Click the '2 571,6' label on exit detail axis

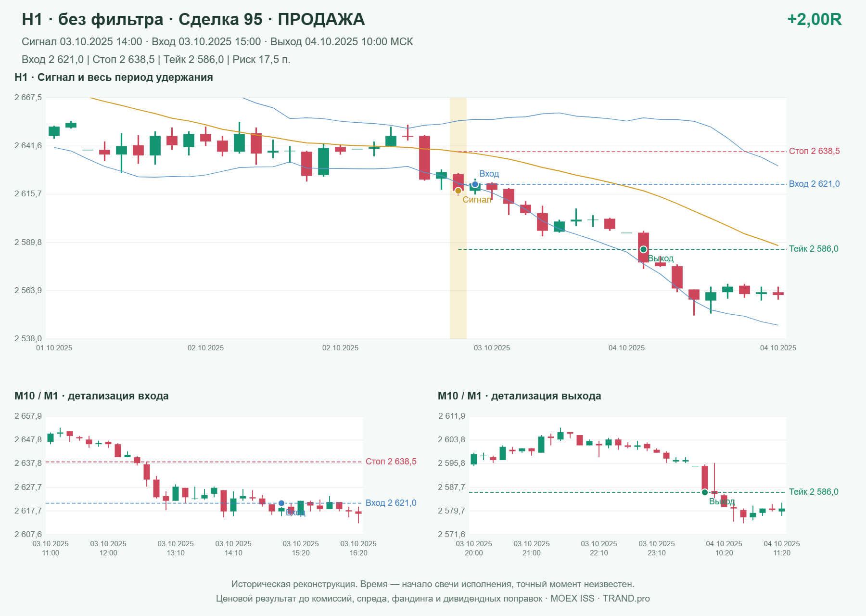[452, 534]
